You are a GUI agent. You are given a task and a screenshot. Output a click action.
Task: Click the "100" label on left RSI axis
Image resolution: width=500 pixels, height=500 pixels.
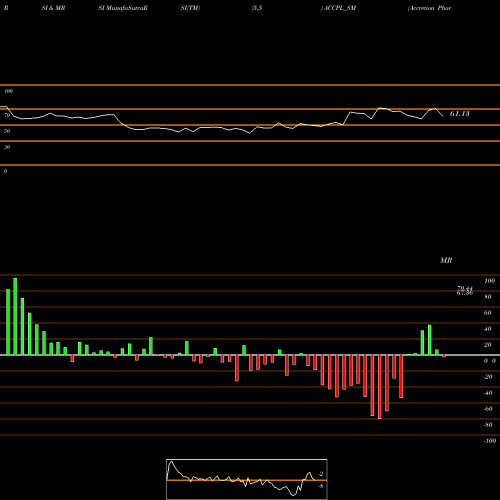[x=8, y=91]
